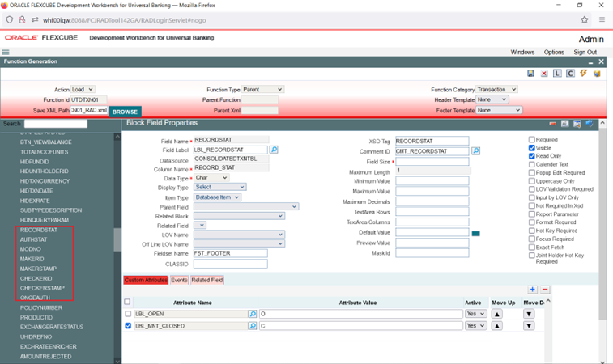Switch to Custom Attributes tab
The width and height of the screenshot is (613, 364).
146,280
